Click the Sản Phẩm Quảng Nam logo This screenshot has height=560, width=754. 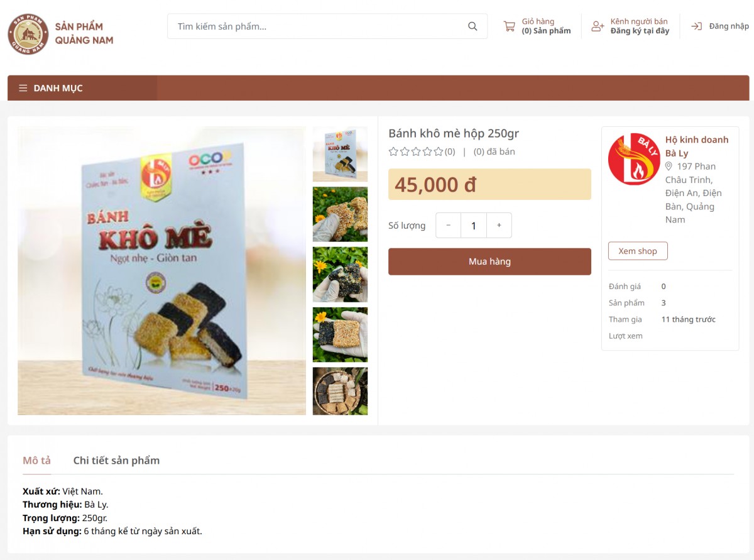tap(28, 34)
